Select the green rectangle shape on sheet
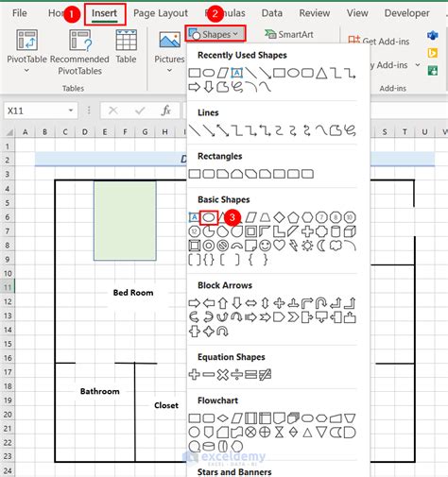Viewport: 448px width, 477px height. (x=125, y=221)
